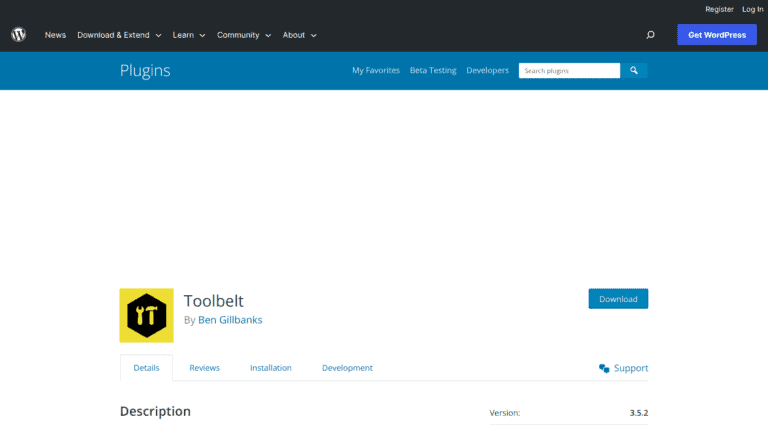Expand the Learn dropdown menu
The image size is (768, 432).
click(x=188, y=35)
